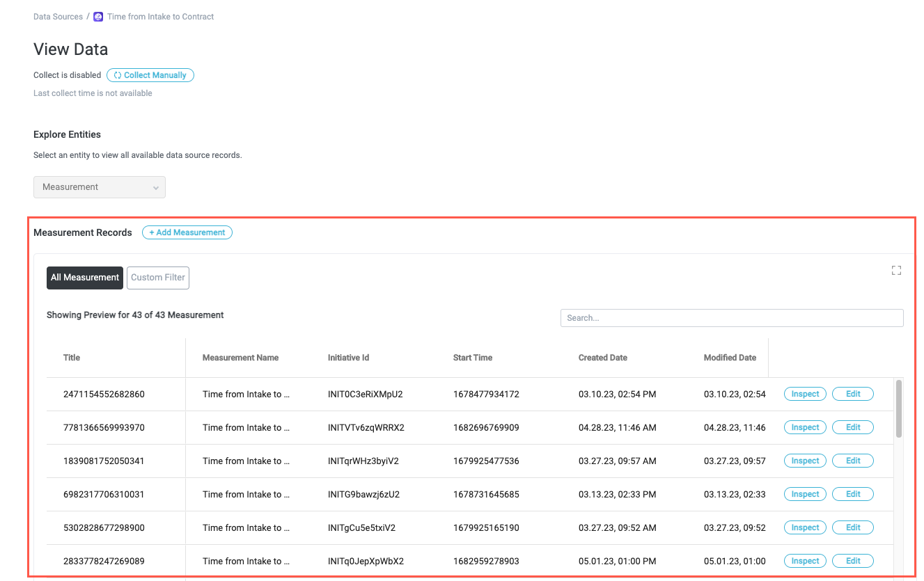Click the breadcrumb data source icon
The height and width of the screenshot is (581, 924).
(x=98, y=17)
